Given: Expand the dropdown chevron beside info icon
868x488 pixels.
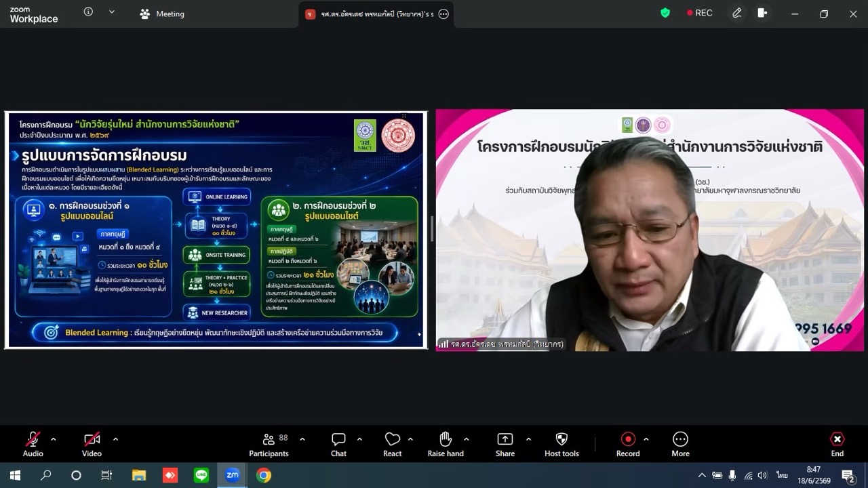Looking at the screenshot, I should pyautogui.click(x=112, y=12).
